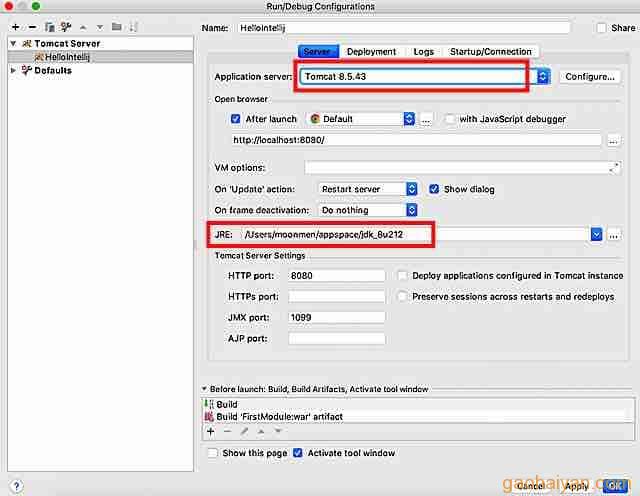Add a before launch task
640x496 pixels.
(211, 431)
